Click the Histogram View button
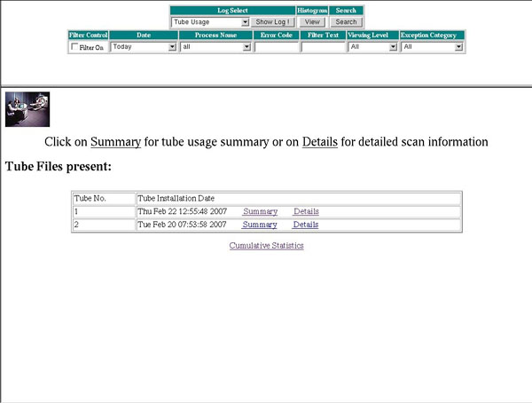Screen dimensions: 532x403 click(312, 21)
